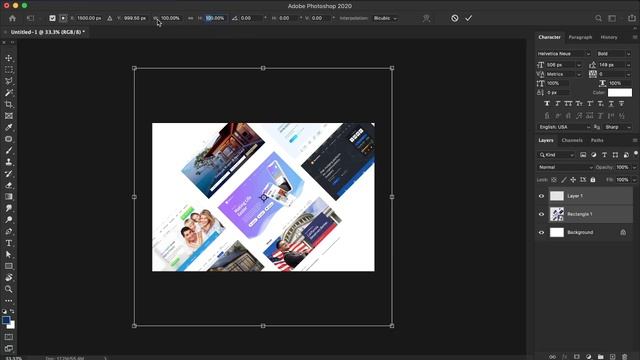Click the rotation angle input field

click(x=251, y=18)
